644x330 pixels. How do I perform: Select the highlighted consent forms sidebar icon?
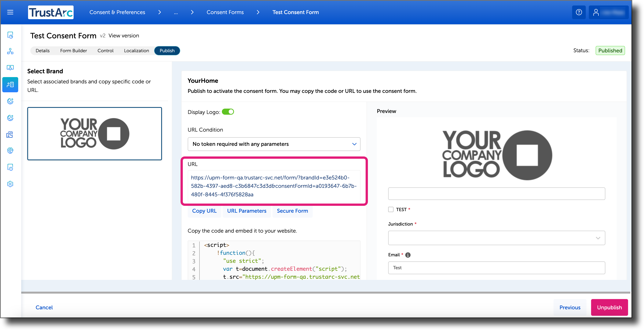10,84
